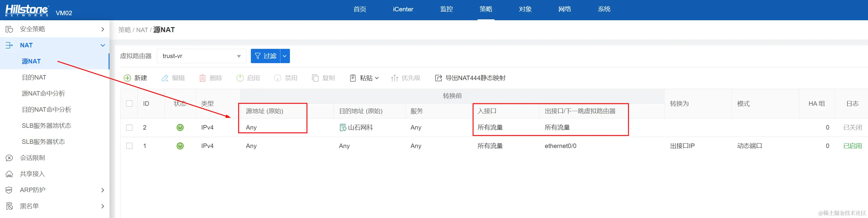The width and height of the screenshot is (868, 218).
Task: Click the 导出NAT444静态映射 button label
Action: pyautogui.click(x=475, y=78)
